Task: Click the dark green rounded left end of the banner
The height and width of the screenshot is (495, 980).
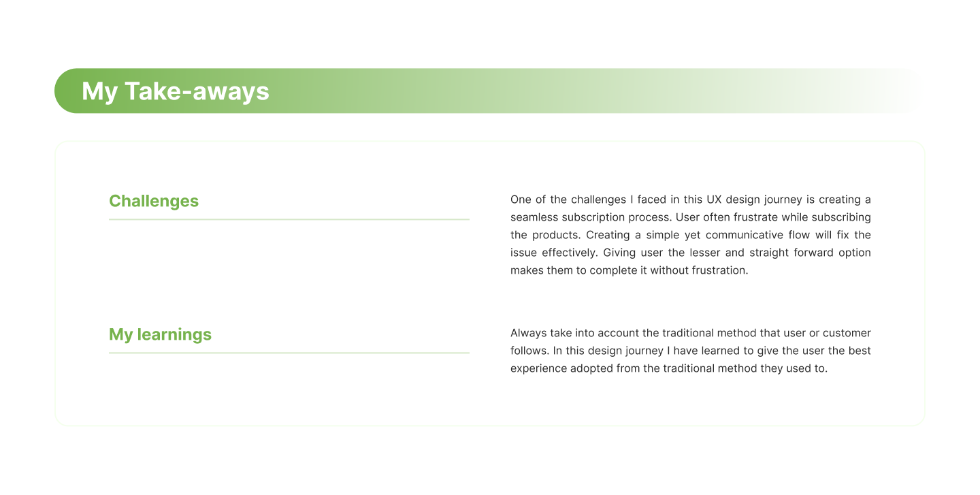Action: [67, 91]
